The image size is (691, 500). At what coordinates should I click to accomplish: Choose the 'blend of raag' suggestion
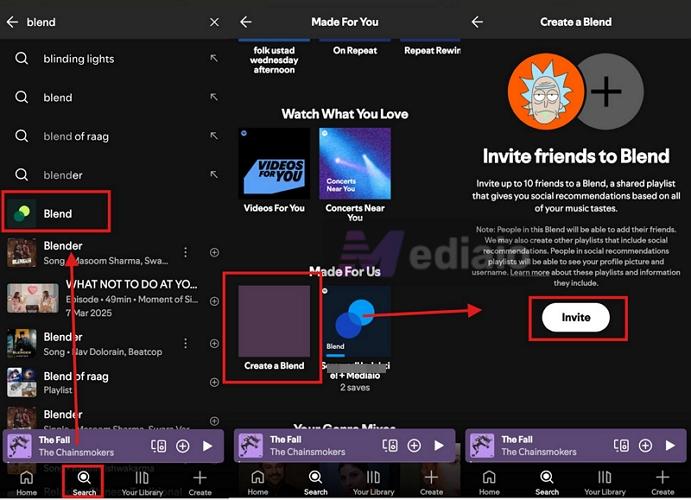[110, 136]
